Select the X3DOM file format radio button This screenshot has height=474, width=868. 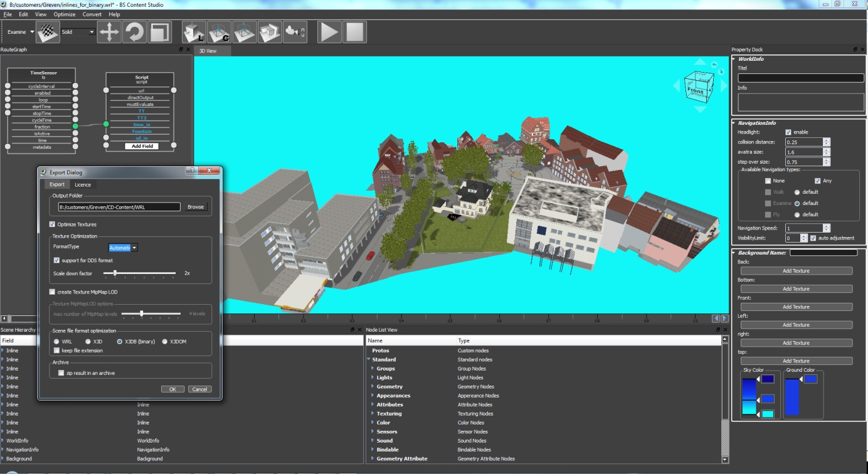pyautogui.click(x=165, y=342)
